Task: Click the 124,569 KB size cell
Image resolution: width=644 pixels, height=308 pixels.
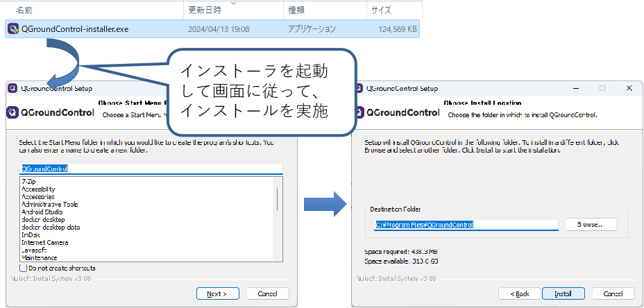Action: point(398,29)
